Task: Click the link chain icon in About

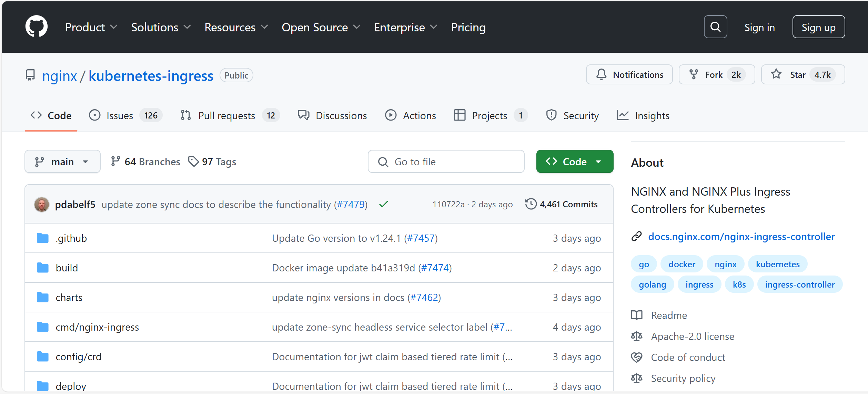Action: click(x=636, y=236)
